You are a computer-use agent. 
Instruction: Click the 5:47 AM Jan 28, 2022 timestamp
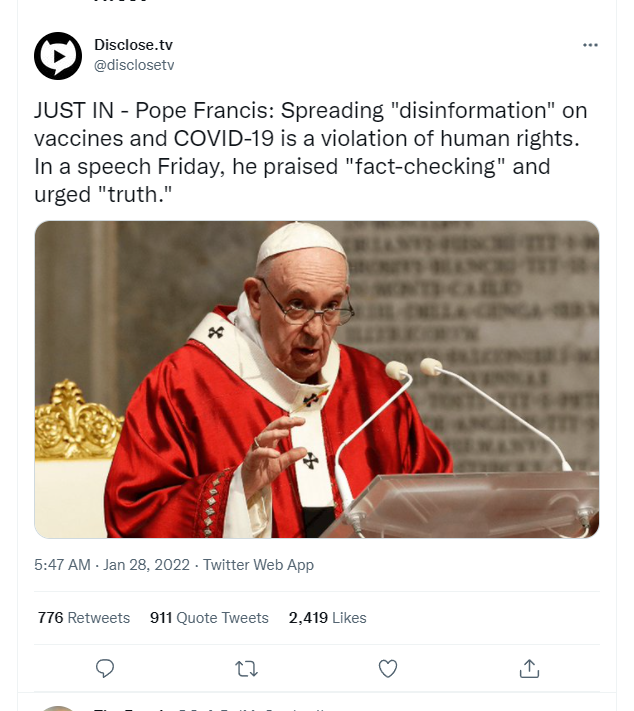112,565
